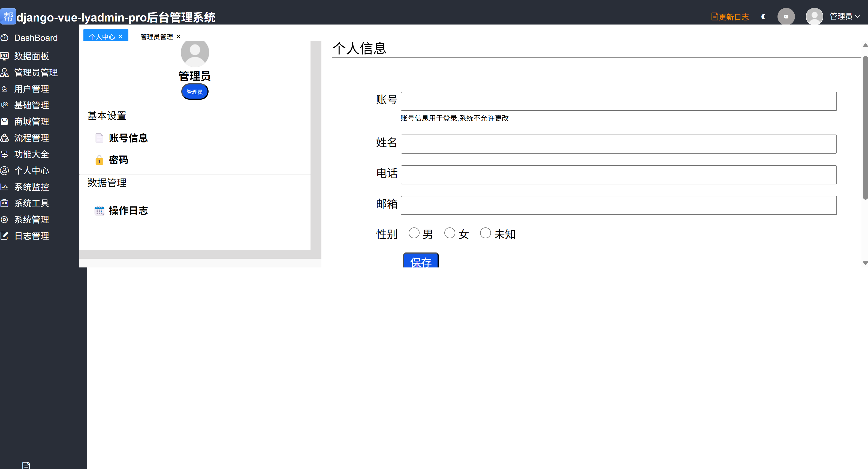868x469 pixels.
Task: Close the 个人中心 tab
Action: point(120,37)
